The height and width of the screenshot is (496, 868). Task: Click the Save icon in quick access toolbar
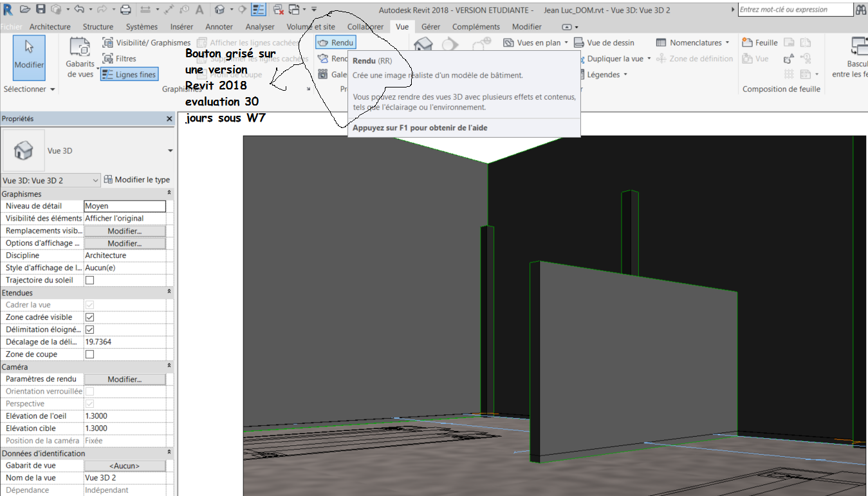tap(41, 9)
